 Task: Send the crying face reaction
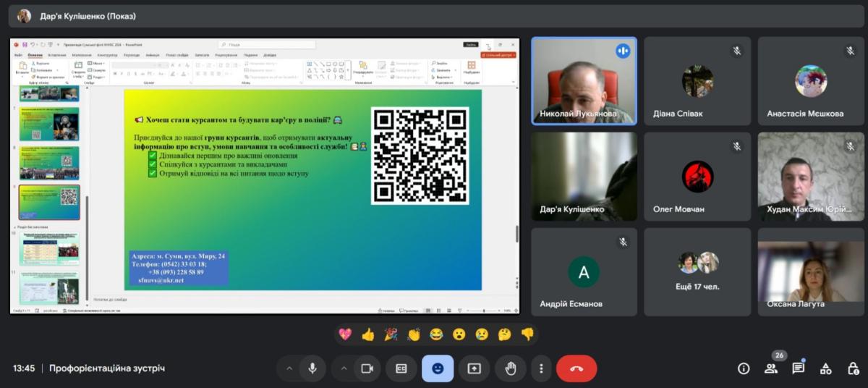coord(482,334)
